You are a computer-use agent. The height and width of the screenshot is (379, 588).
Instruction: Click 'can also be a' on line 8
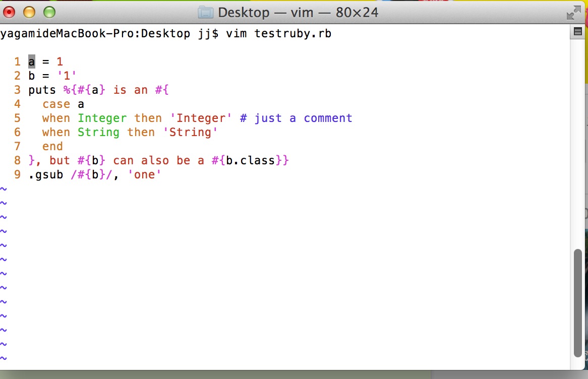159,160
